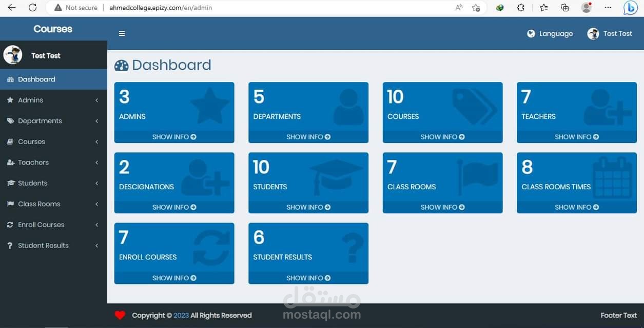Click the 2023 link in footer
This screenshot has width=644, height=328.
click(x=181, y=315)
